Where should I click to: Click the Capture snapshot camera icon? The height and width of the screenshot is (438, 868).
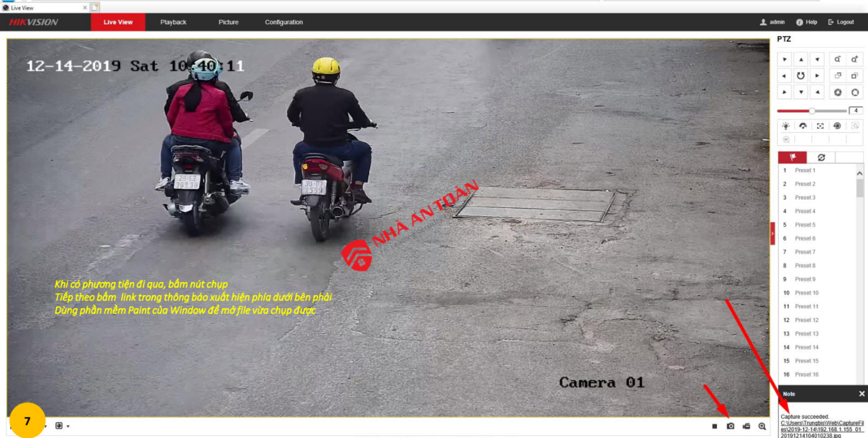[731, 426]
